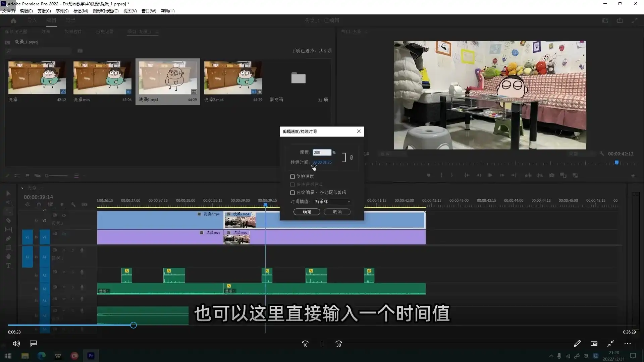Select the Pen tool in the toolbar
644x362 pixels.
[8, 238]
